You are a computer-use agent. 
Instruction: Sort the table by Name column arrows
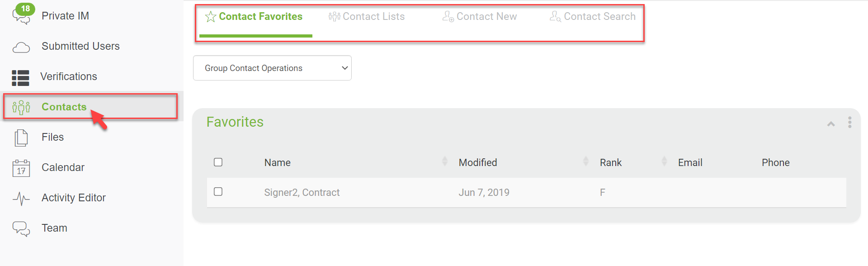(444, 161)
